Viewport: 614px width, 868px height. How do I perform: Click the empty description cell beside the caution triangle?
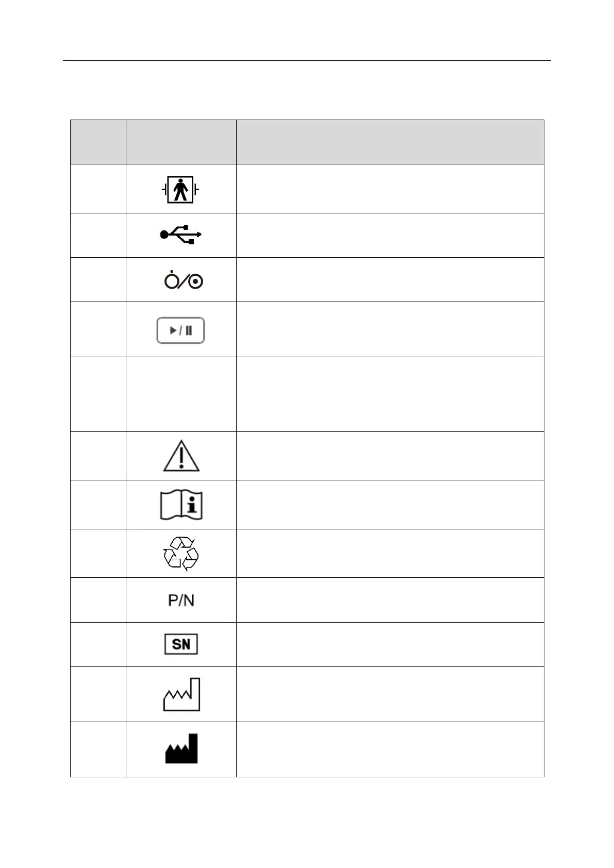[x=390, y=456]
